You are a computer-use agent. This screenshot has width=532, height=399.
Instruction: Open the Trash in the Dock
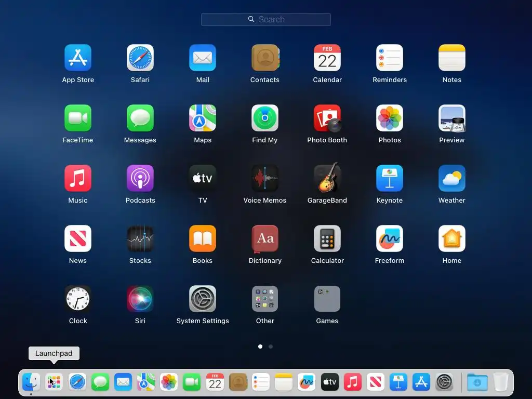(501, 382)
